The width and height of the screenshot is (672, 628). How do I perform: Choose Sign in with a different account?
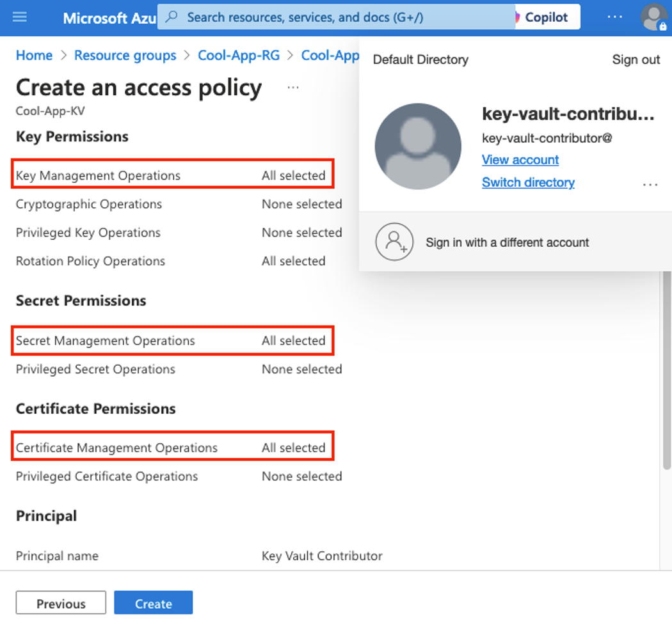click(509, 242)
